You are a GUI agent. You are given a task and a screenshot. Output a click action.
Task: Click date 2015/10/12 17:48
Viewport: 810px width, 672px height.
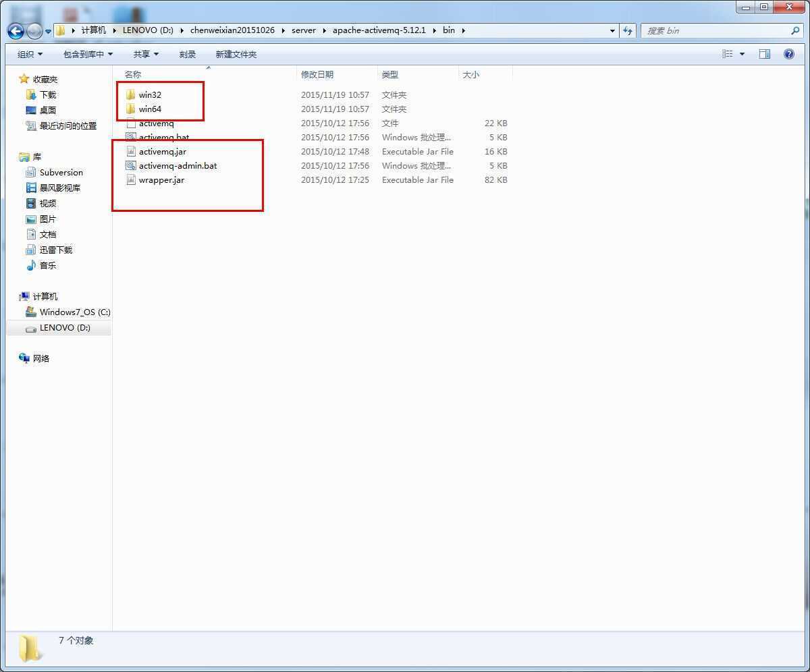tap(335, 151)
